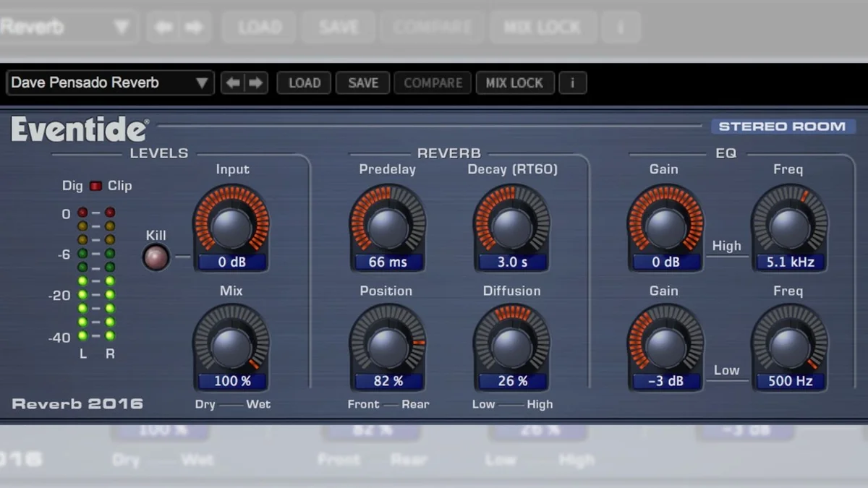This screenshot has height=488, width=868.
Task: Click the next preset right arrow
Action: [255, 83]
